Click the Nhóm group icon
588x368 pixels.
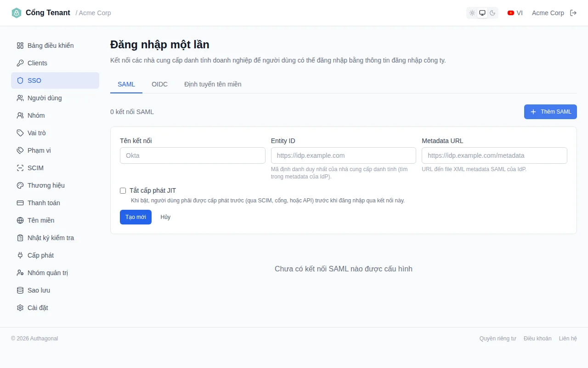point(20,115)
